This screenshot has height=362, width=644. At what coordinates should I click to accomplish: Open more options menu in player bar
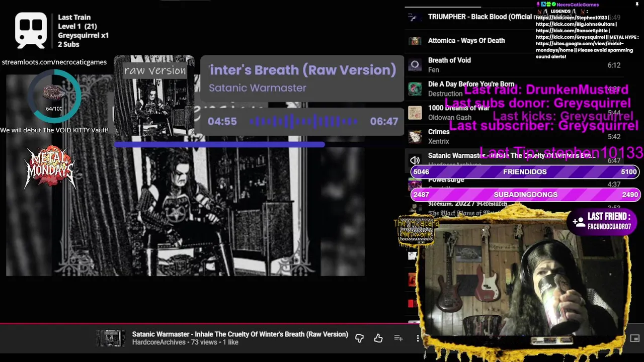click(418, 338)
